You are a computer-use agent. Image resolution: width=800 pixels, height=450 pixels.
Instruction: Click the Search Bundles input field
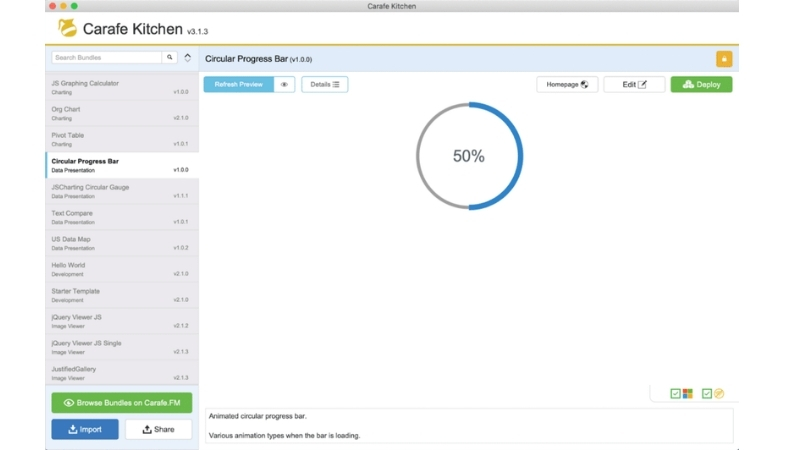106,58
